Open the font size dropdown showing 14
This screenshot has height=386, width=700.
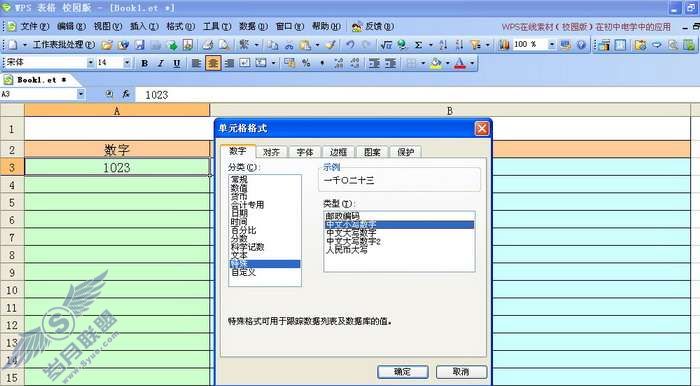click(x=127, y=63)
